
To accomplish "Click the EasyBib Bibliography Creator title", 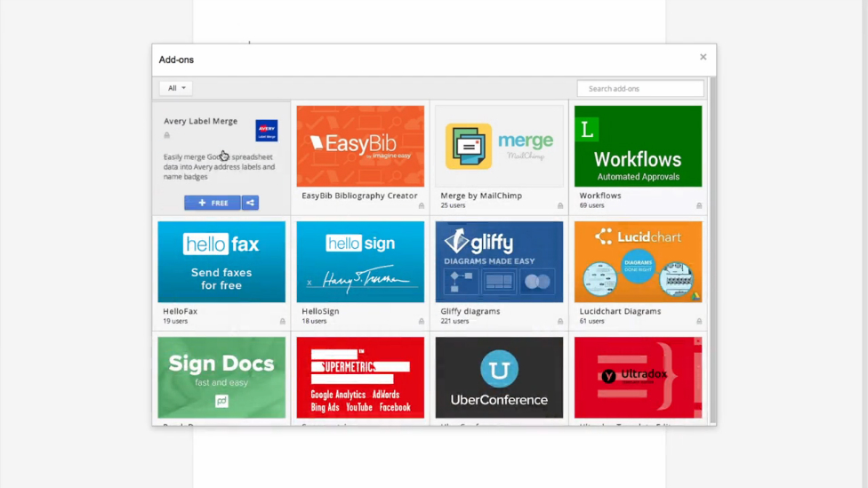I will click(359, 196).
